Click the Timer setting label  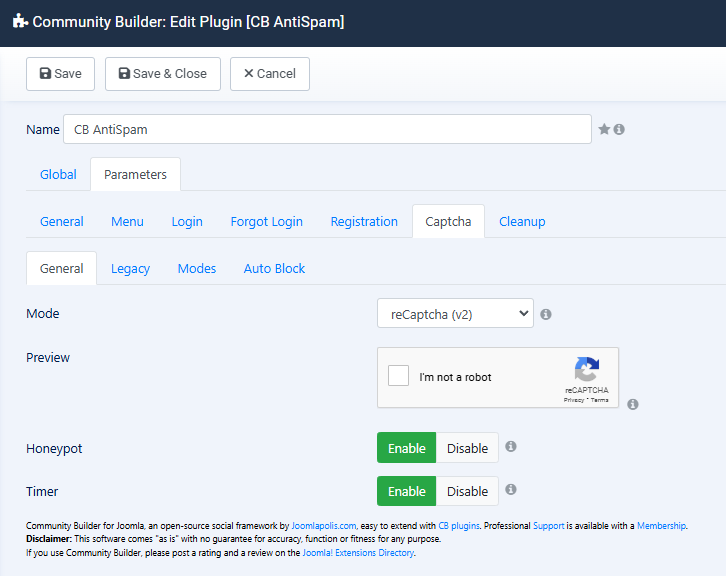[x=42, y=491]
